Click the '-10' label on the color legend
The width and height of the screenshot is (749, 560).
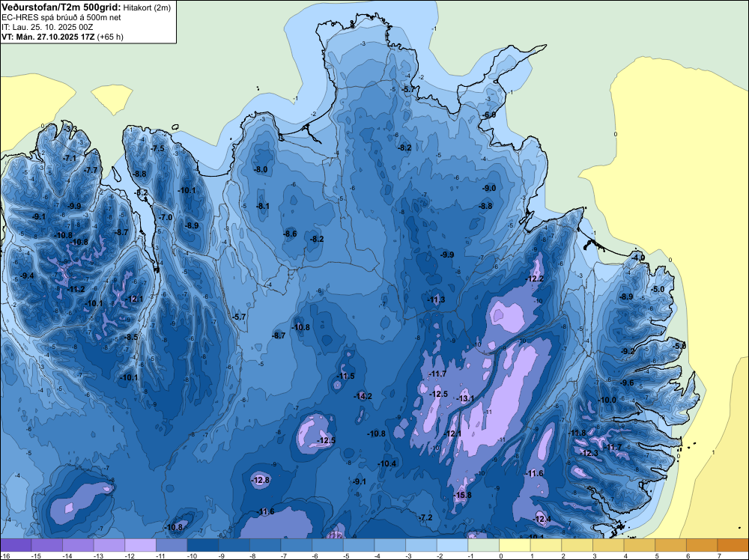pyautogui.click(x=192, y=556)
